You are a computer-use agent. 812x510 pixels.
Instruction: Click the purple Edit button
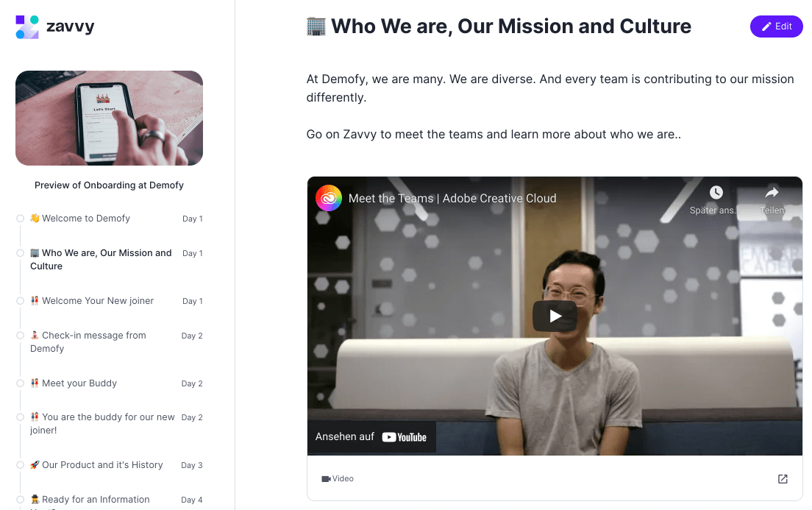coord(776,26)
